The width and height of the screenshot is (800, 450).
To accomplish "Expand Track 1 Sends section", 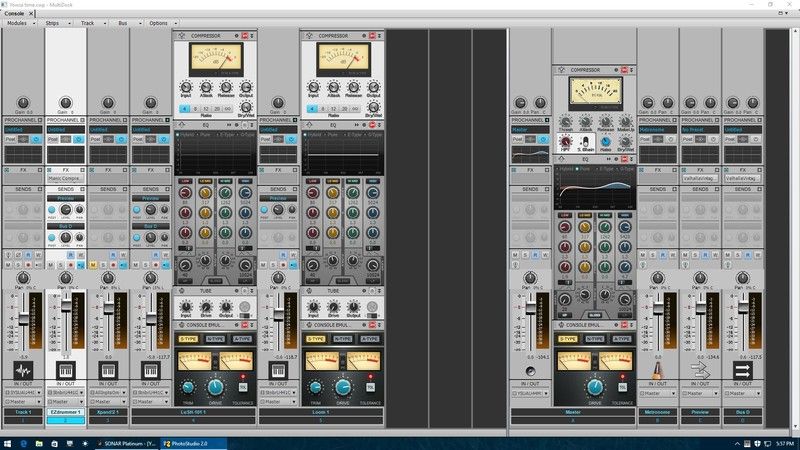I will pyautogui.click(x=40, y=189).
